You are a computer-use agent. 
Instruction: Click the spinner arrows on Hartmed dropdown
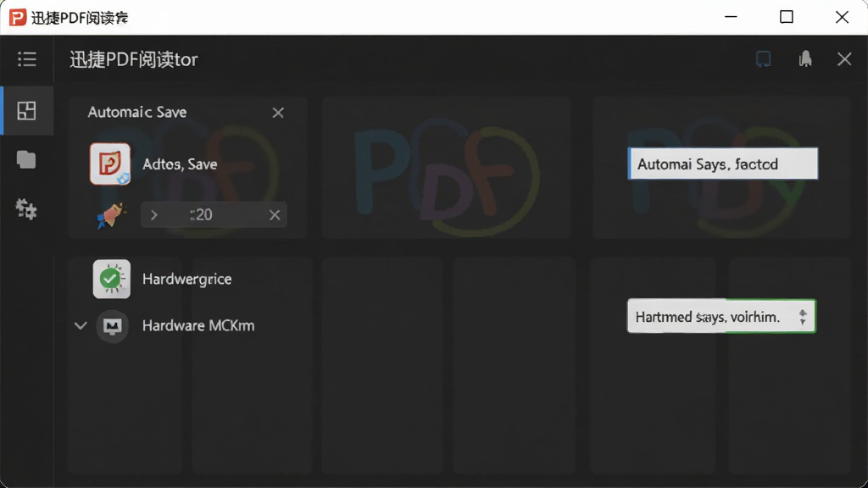click(x=803, y=317)
